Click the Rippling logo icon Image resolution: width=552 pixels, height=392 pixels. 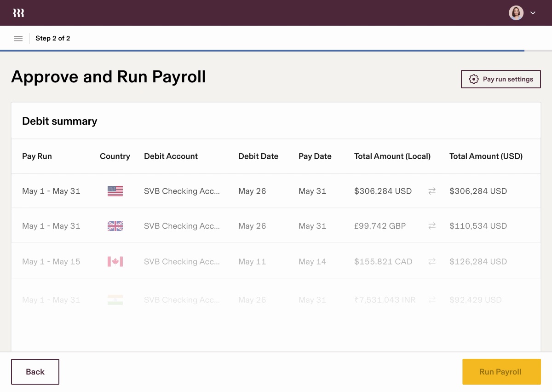click(18, 13)
